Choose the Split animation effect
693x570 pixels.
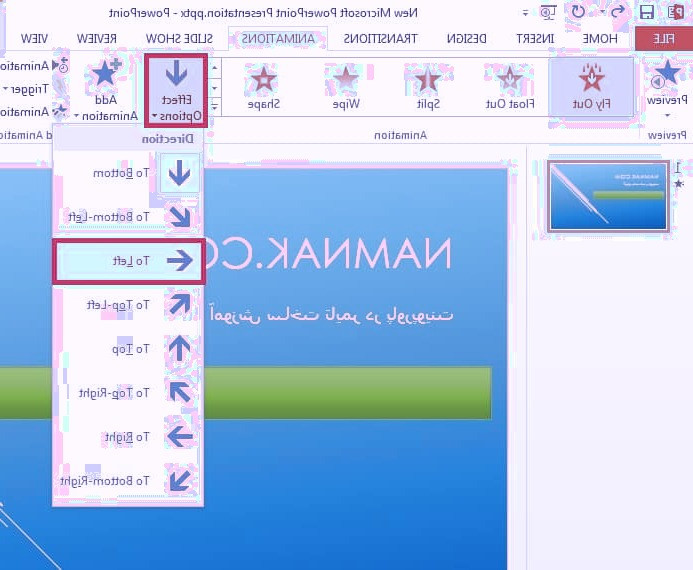[428, 86]
